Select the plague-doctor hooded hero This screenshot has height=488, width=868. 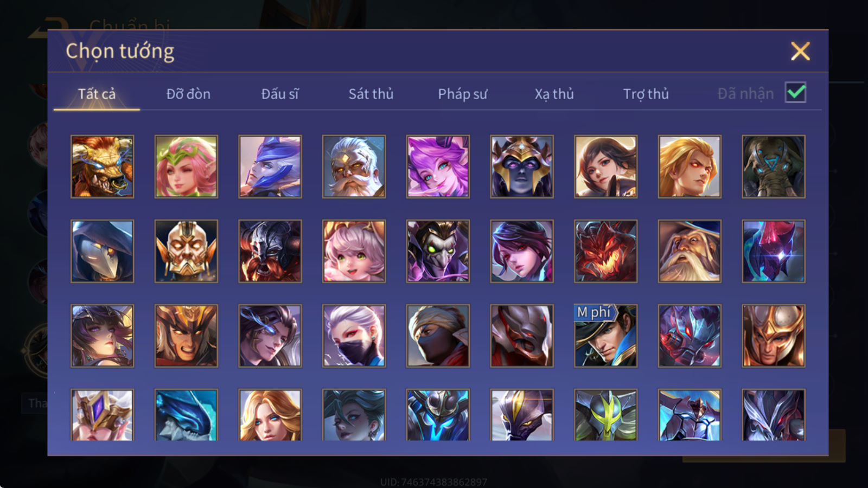tap(102, 251)
